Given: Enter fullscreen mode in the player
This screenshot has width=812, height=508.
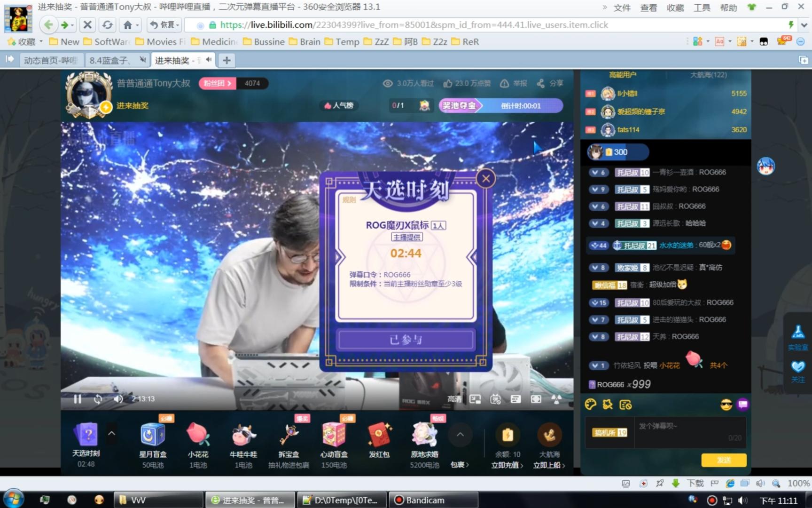Looking at the screenshot, I should [536, 399].
